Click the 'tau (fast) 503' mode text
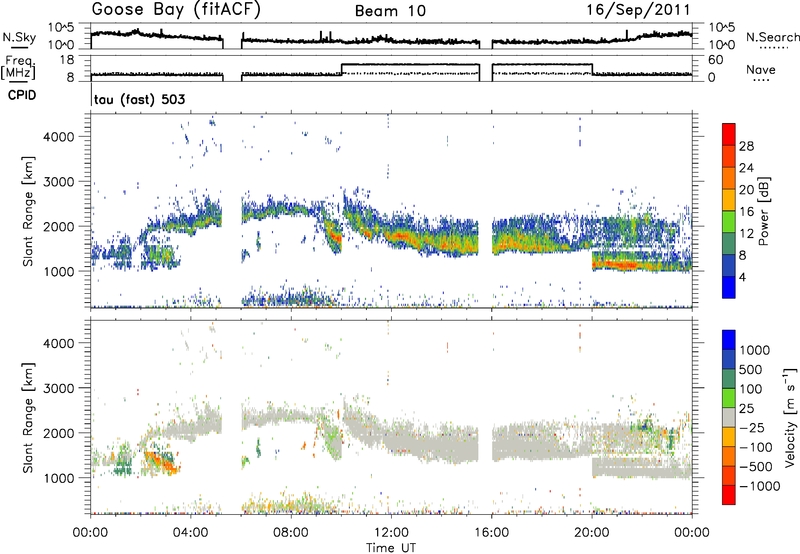Image resolution: width=800 pixels, height=554 pixels. [139, 99]
